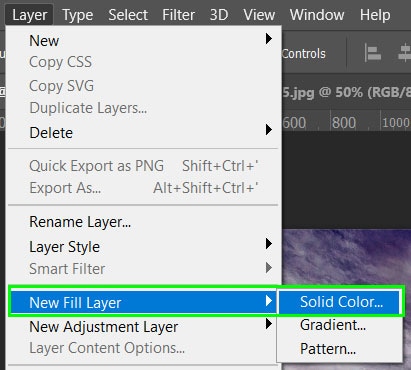This screenshot has height=370, width=411.
Task: Open the Window menu
Action: click(x=317, y=15)
